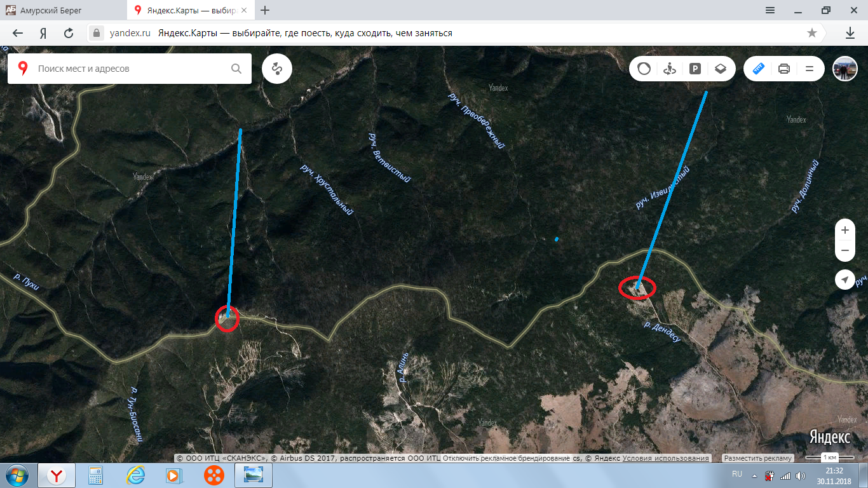Click 'Отключить рекламное брендирование' link

pos(506,458)
